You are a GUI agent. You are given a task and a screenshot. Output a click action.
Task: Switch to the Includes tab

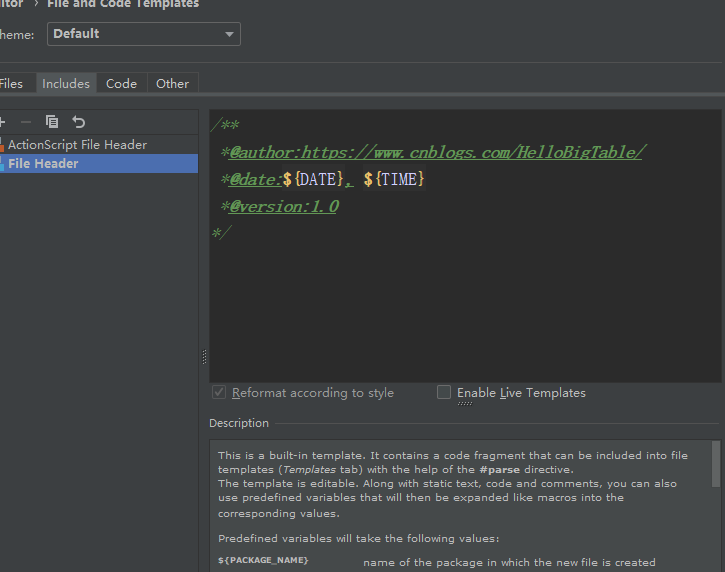[66, 84]
